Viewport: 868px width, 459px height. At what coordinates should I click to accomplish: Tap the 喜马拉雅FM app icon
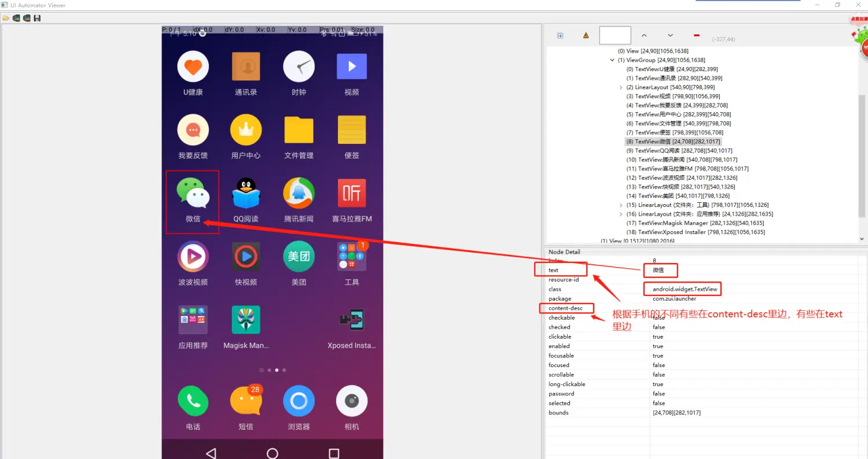352,193
